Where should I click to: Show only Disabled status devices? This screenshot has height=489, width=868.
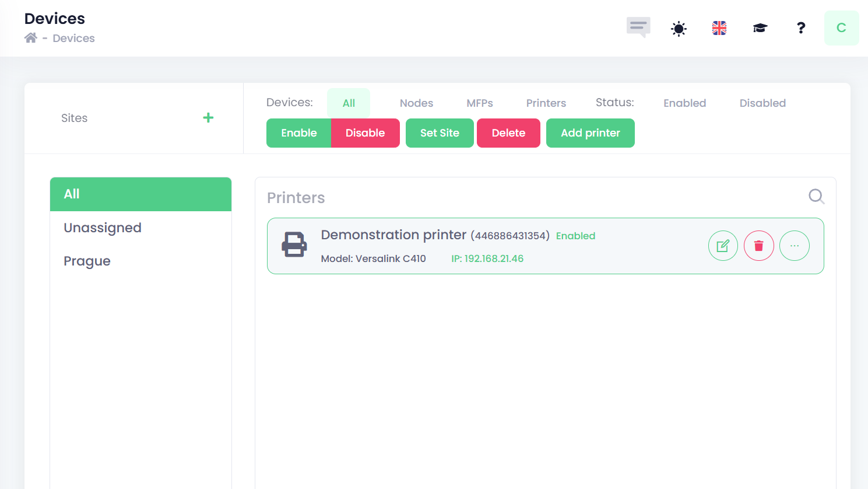pyautogui.click(x=762, y=103)
